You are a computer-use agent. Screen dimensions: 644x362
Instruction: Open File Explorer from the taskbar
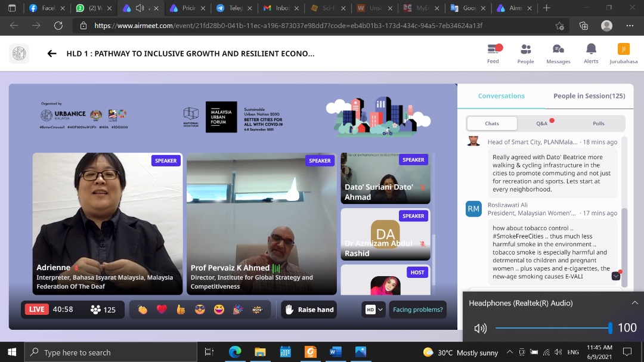tap(260, 352)
